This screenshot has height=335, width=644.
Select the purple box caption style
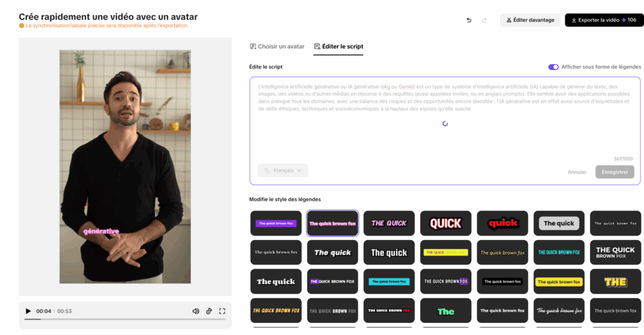(x=275, y=223)
